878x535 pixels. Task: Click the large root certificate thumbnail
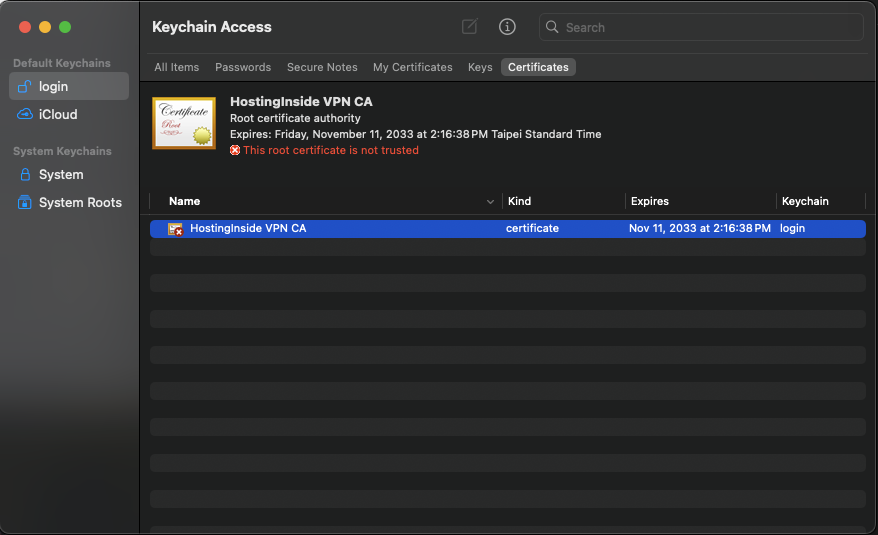184,123
